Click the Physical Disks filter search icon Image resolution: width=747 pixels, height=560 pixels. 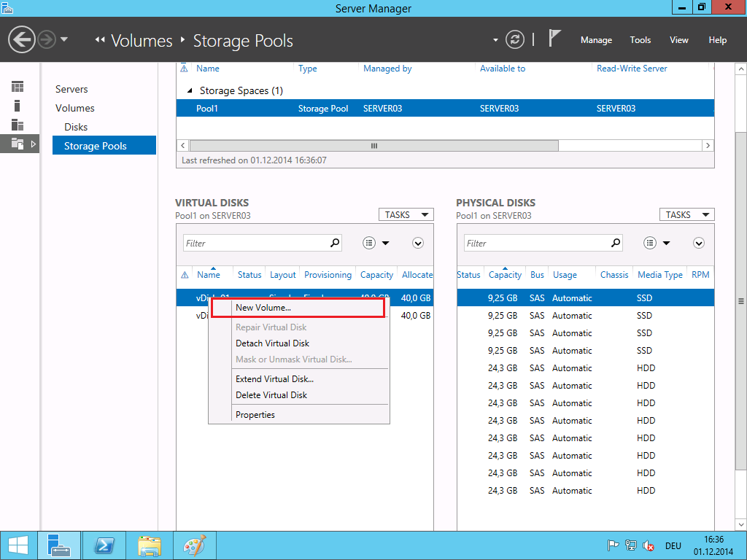[x=616, y=243]
